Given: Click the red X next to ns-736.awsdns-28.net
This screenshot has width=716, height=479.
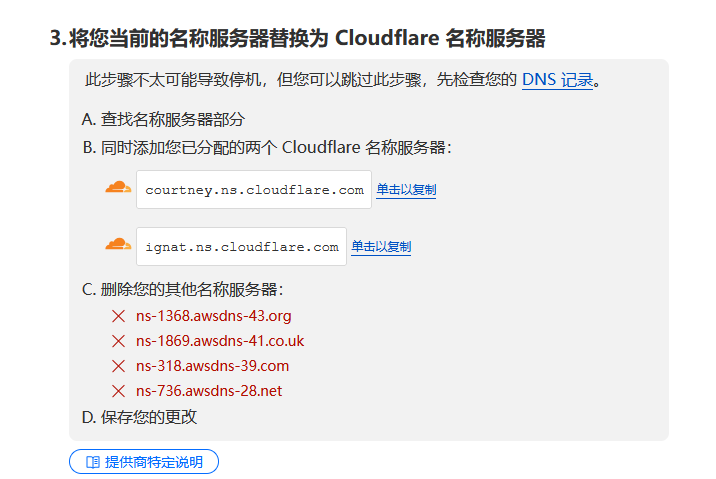Looking at the screenshot, I should tap(118, 391).
